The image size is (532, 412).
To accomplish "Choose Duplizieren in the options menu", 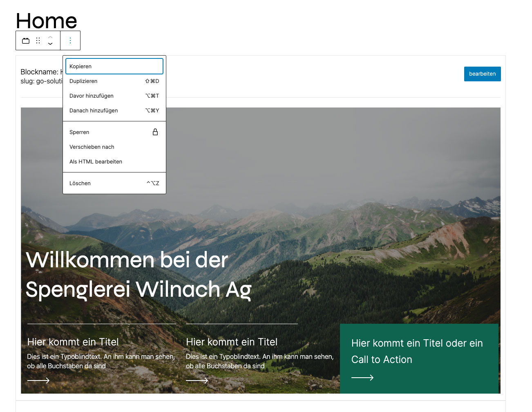I will (114, 81).
